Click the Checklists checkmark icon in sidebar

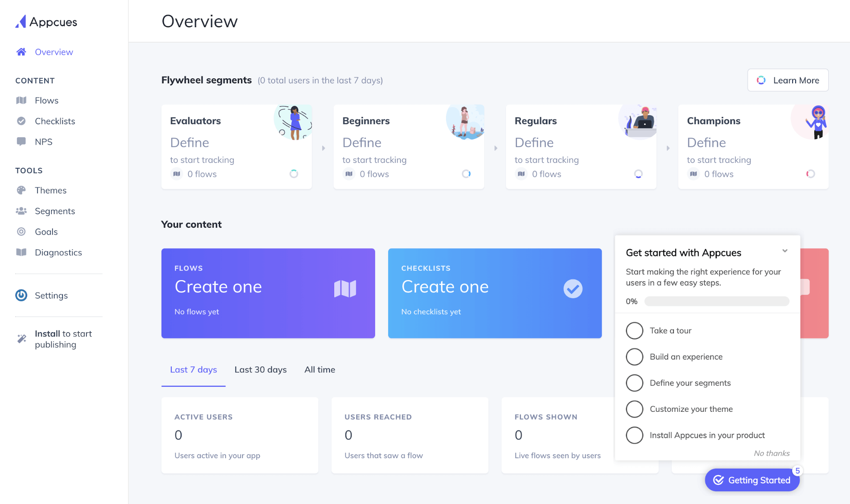[21, 121]
